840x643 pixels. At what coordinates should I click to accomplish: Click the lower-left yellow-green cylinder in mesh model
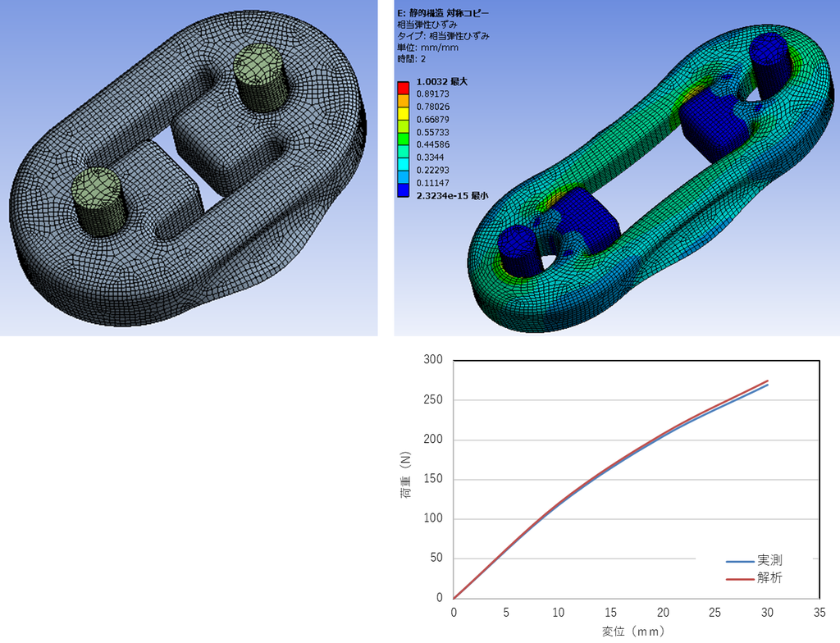99,201
